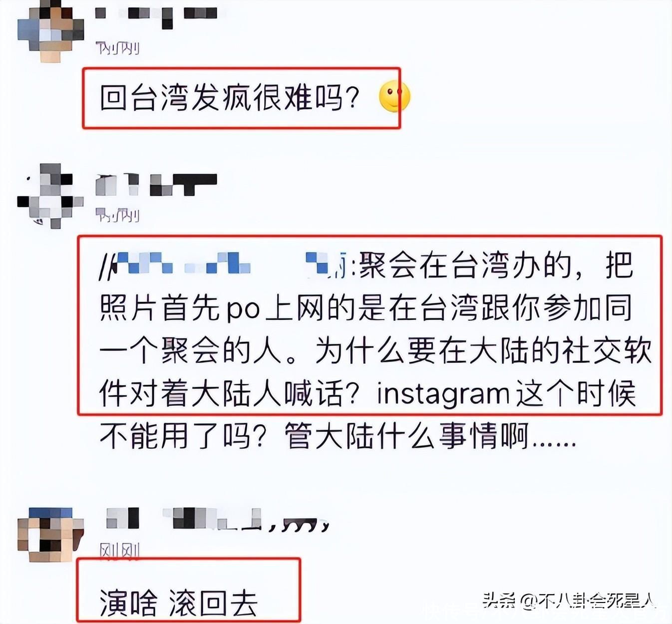Screen dimensions: 672x624
Task: Open the second commenter's pixelated avatar
Action: (50, 196)
